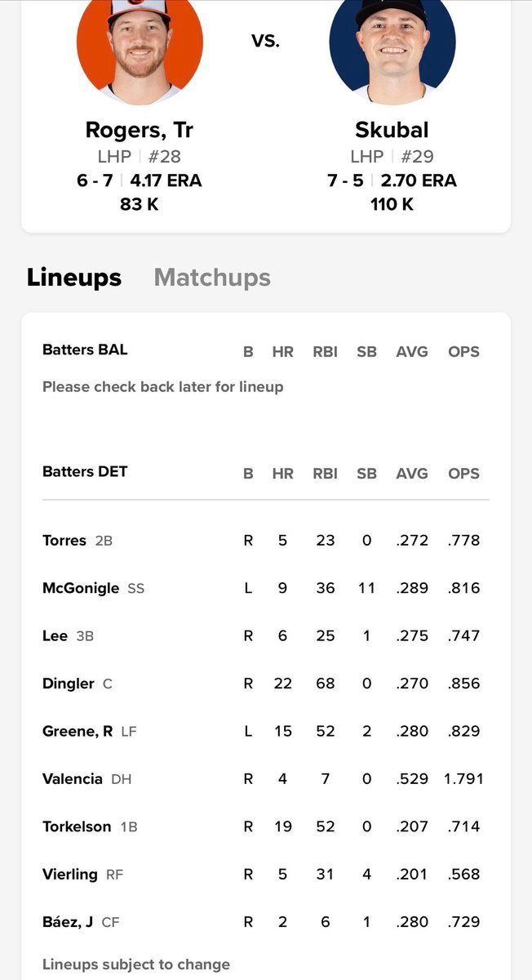
Task: Open Torres 2B player row
Action: [266, 540]
